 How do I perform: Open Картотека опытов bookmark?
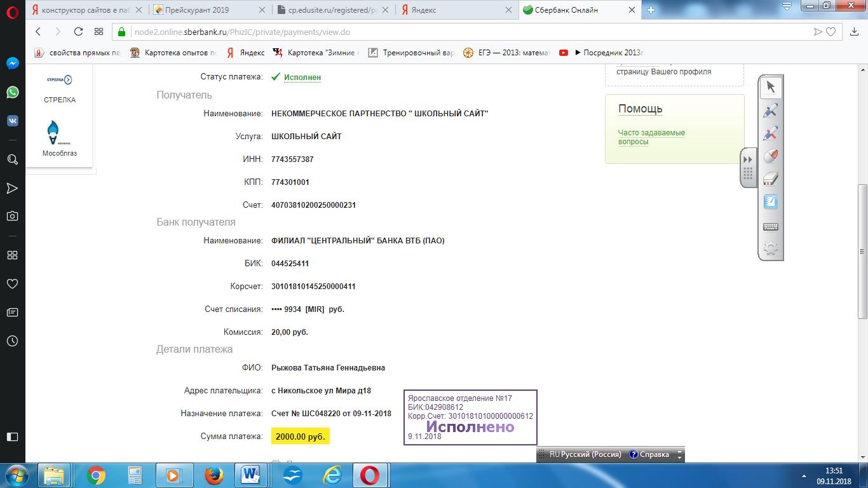pos(173,53)
